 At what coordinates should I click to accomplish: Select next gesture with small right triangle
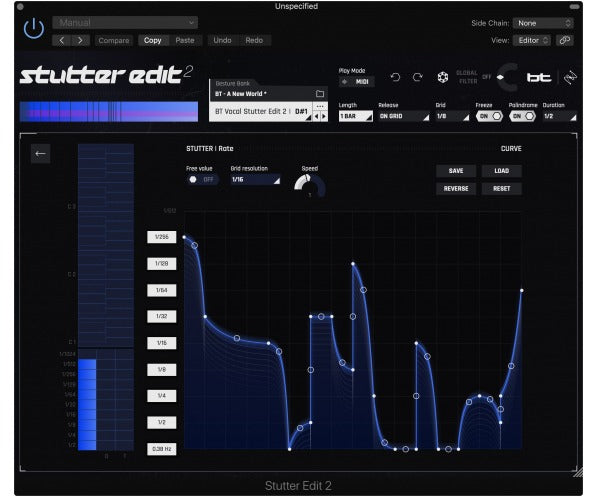[324, 116]
